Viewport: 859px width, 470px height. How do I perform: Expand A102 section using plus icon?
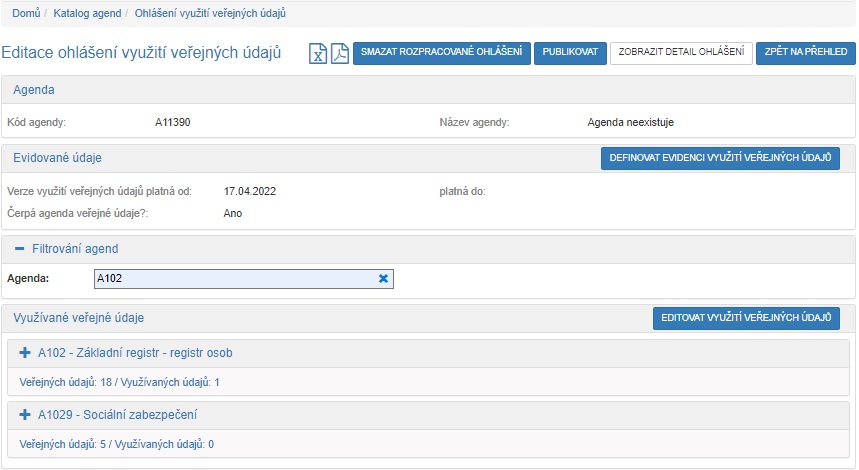click(25, 353)
